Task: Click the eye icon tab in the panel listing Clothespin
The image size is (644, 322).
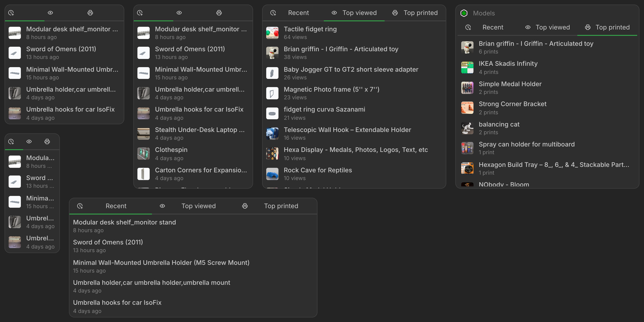Action: pos(179,13)
